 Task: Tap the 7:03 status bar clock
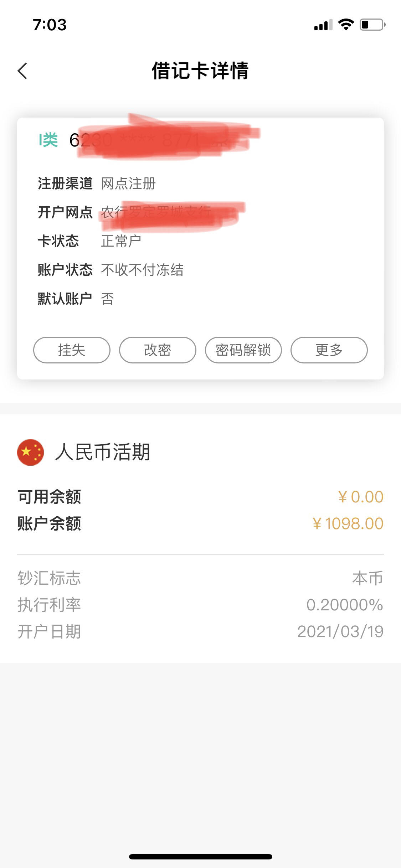[50, 25]
